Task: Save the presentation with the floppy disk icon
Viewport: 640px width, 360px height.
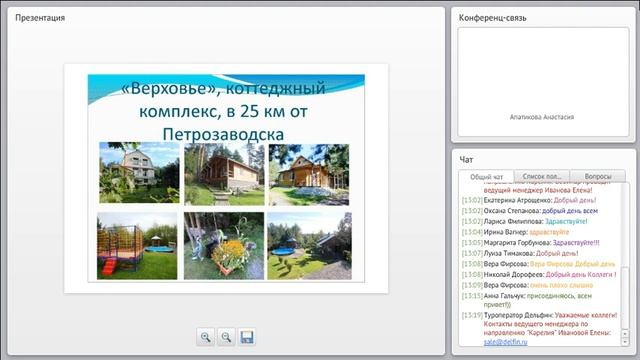Action: [247, 337]
